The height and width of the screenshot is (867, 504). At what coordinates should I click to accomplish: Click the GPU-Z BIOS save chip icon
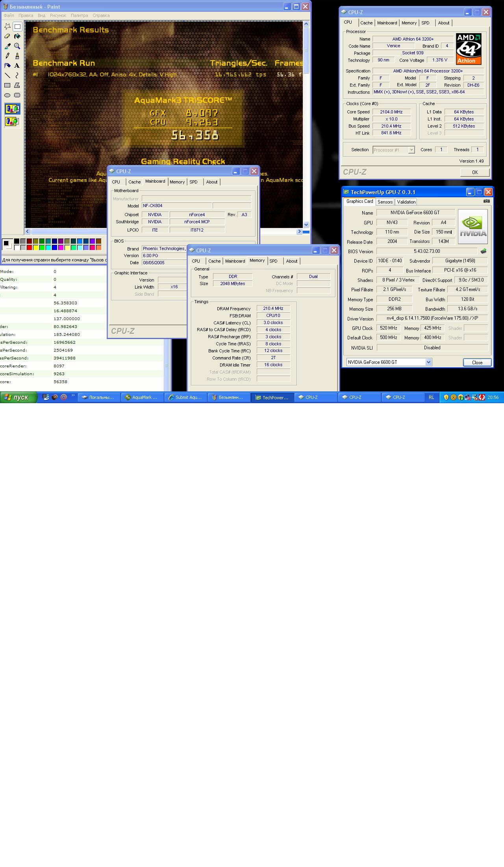coord(484,251)
